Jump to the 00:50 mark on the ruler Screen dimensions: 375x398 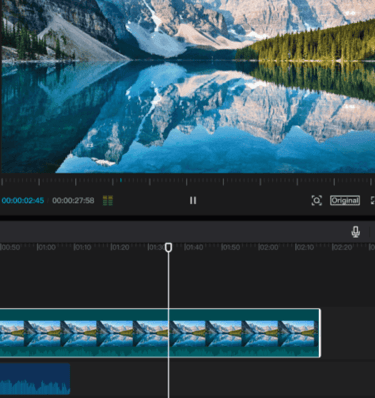10,247
